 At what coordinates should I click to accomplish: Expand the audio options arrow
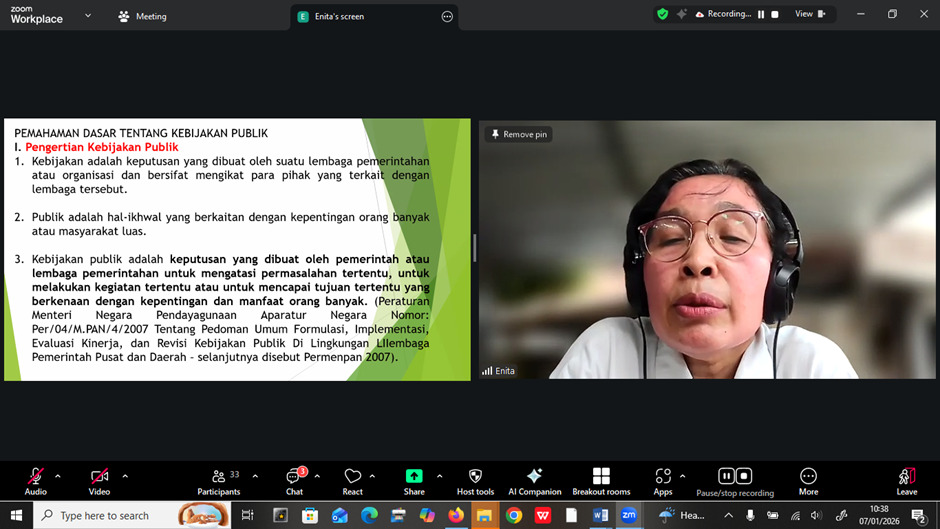coord(58,476)
